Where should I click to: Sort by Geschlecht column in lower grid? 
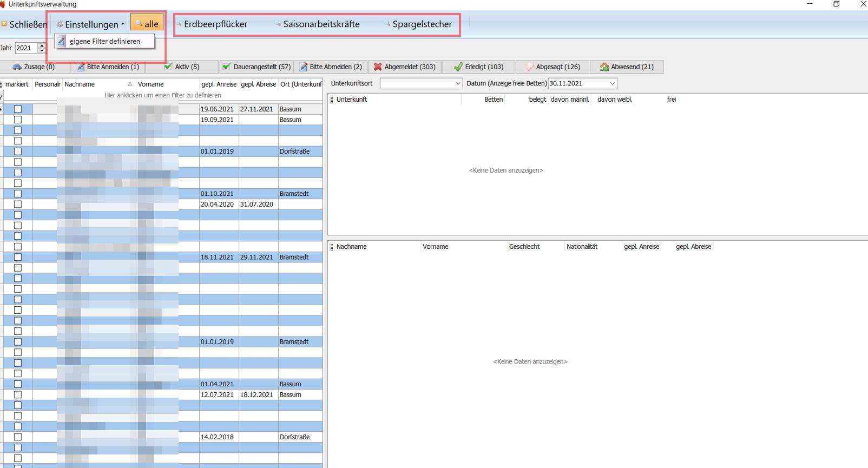pyautogui.click(x=536, y=247)
